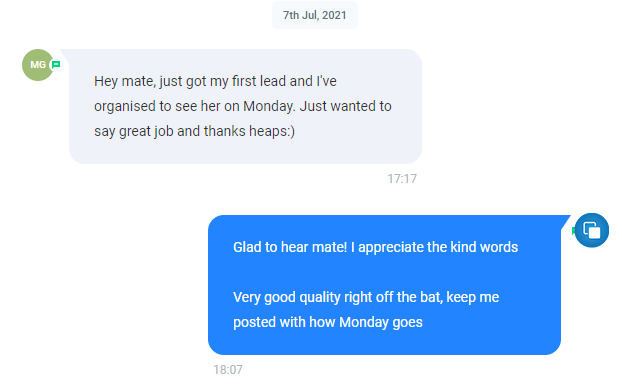Click the line "Very good quality right off the bat"

(x=338, y=297)
